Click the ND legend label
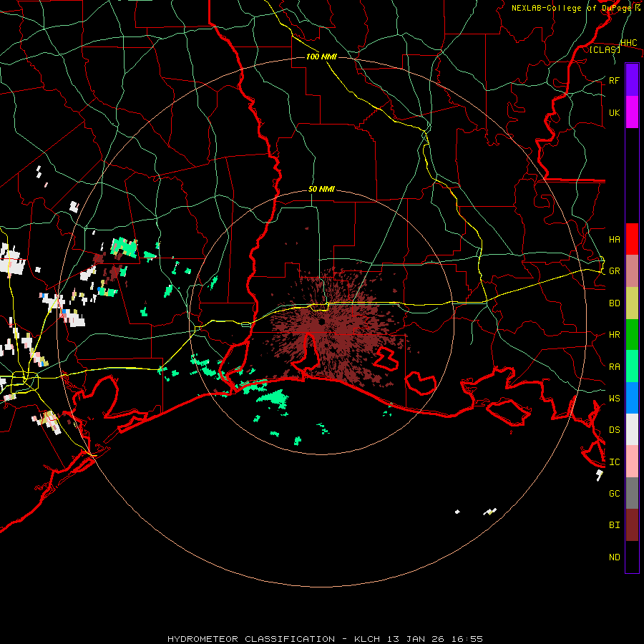This screenshot has width=644, height=644. click(614, 557)
